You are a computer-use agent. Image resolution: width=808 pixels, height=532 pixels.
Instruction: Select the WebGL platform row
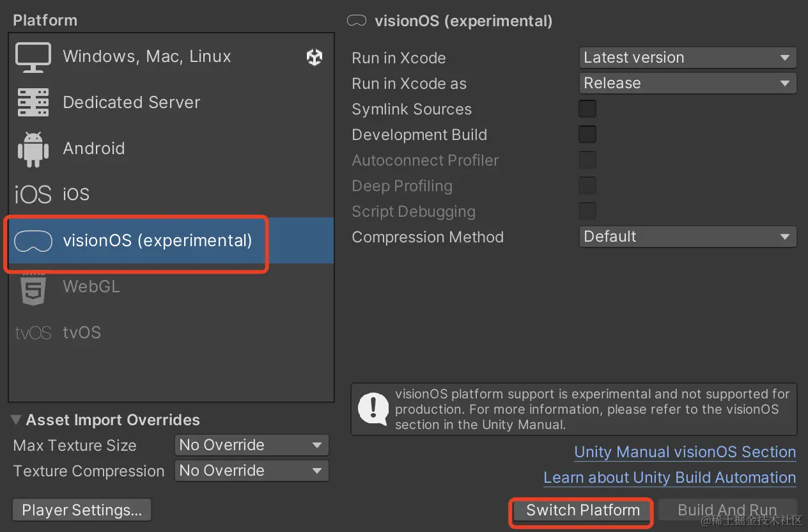pos(171,286)
